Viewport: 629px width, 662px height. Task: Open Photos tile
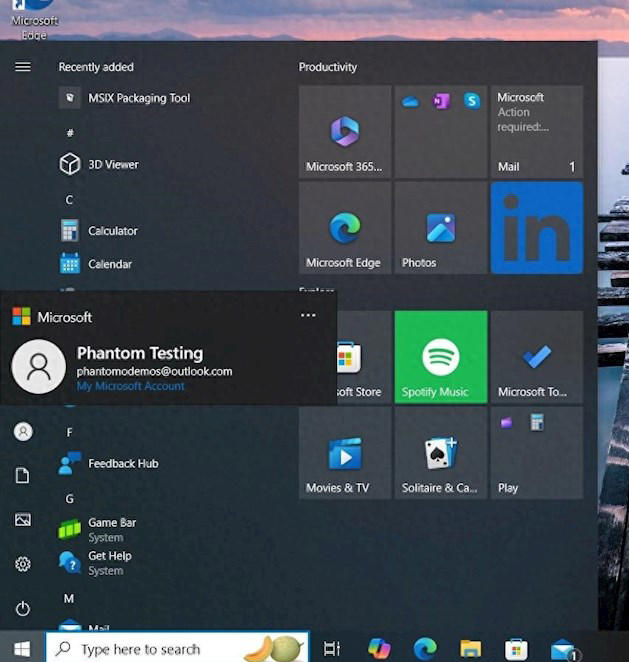click(441, 228)
